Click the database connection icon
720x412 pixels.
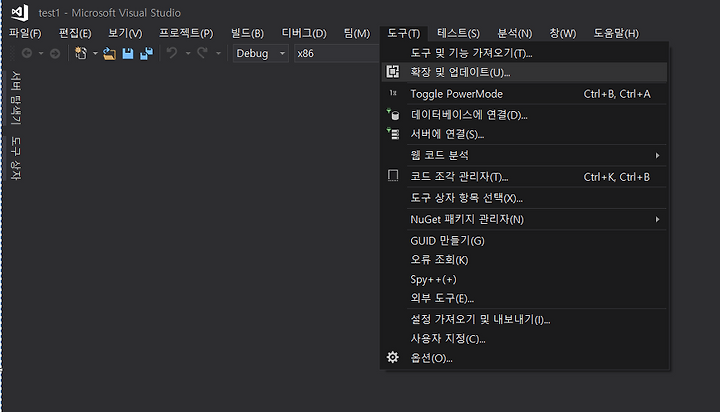pyautogui.click(x=393, y=114)
